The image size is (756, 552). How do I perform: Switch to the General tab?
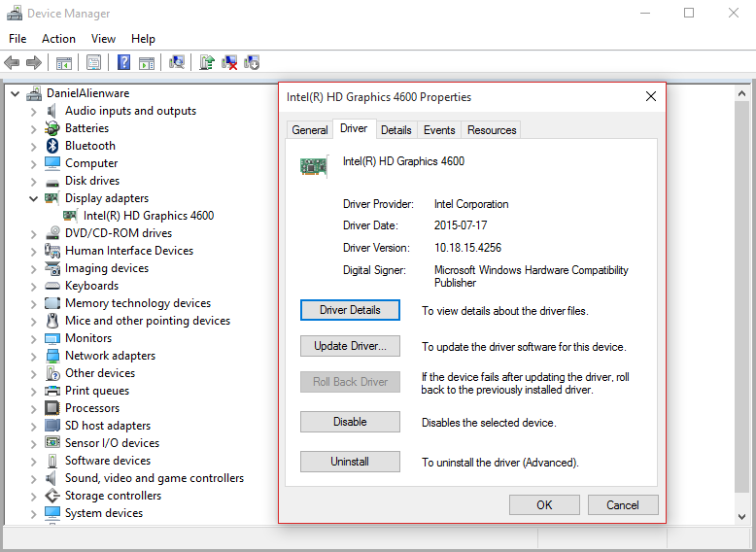[x=310, y=130]
